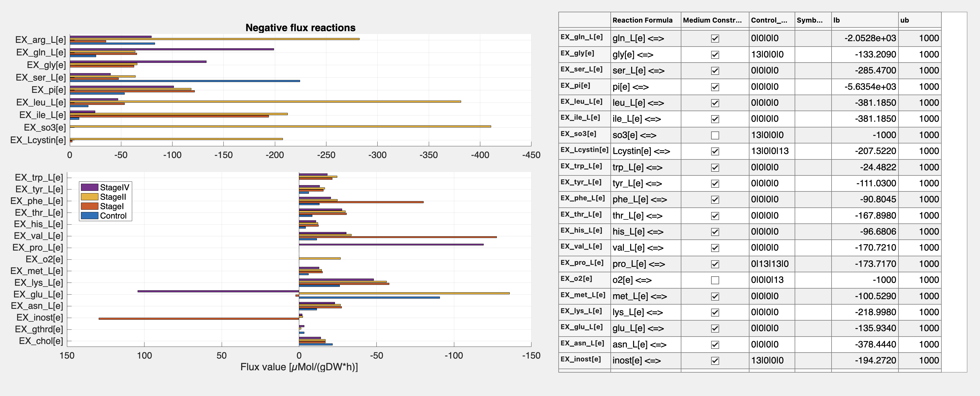Click the StageII bar of EX_o2[e]
This screenshot has height=396, width=980.
tap(320, 258)
